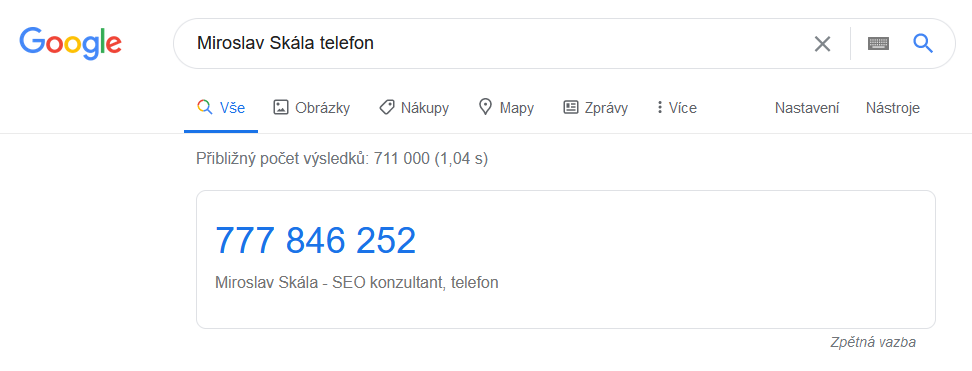Click the Obrázky picture icon
Viewport: 972px width, 371px height.
[281, 107]
